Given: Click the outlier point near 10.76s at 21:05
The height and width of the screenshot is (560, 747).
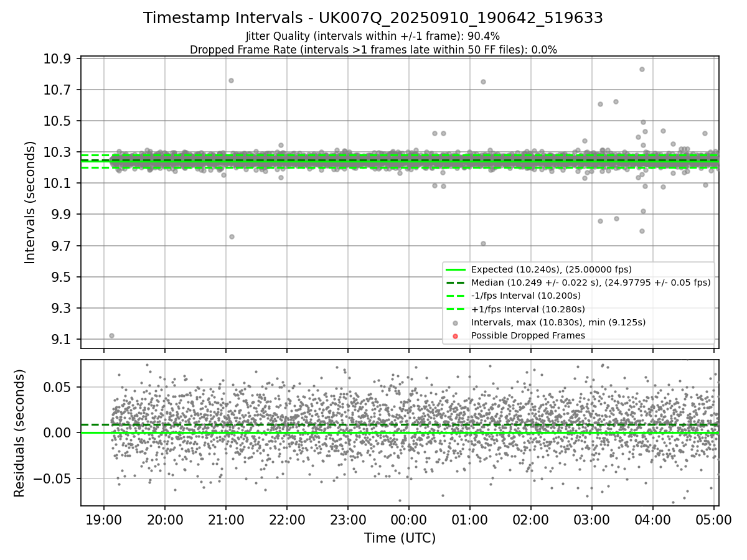Looking at the screenshot, I should click(231, 80).
